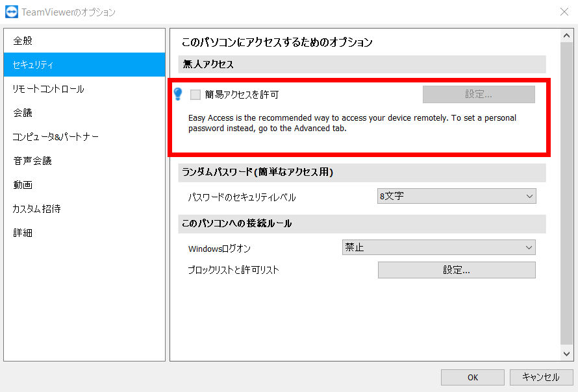Open the パスワードのセキュリティレベル dropdown

point(457,197)
